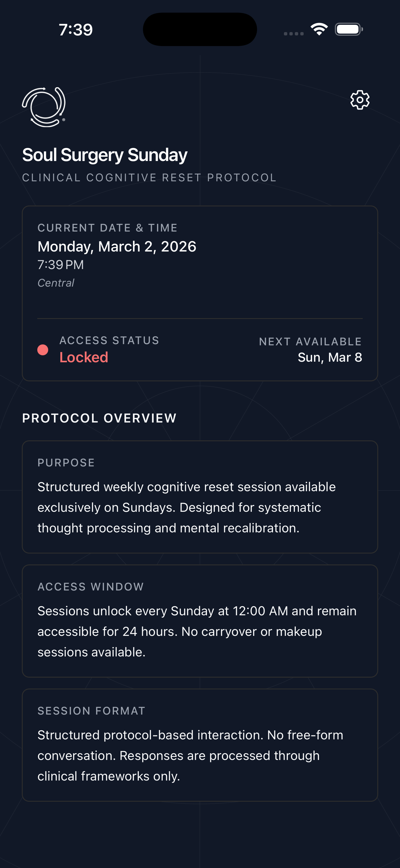Image resolution: width=400 pixels, height=868 pixels.
Task: Tap the 7:39 PM time readout
Action: pos(61,265)
